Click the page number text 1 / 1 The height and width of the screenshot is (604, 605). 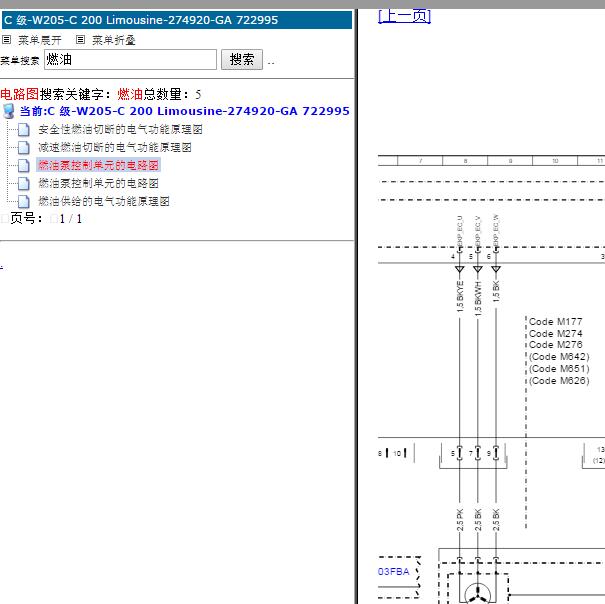[x=71, y=219]
